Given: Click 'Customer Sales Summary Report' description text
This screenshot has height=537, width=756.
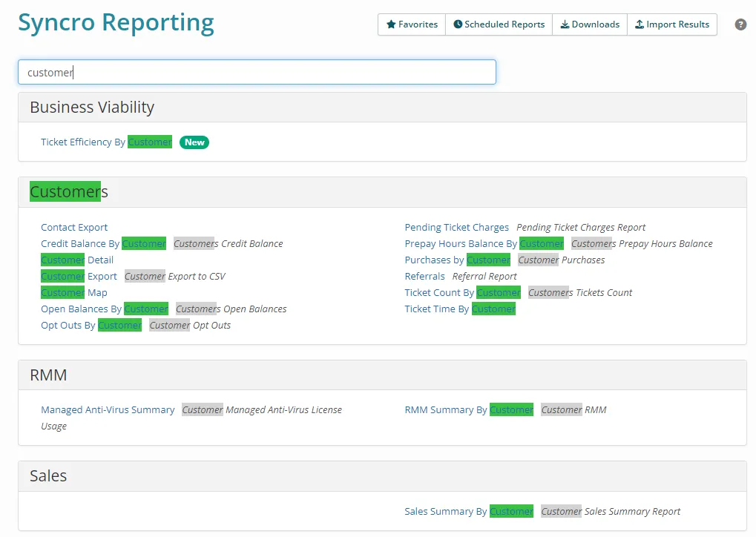Looking at the screenshot, I should pos(611,512).
